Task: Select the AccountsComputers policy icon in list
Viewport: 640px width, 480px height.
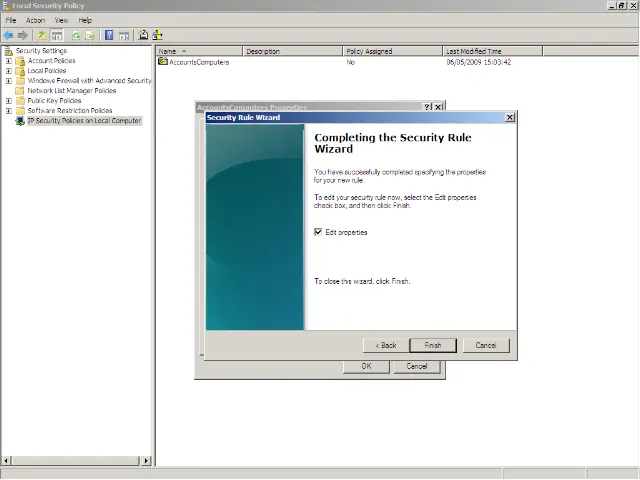Action: click(x=163, y=62)
